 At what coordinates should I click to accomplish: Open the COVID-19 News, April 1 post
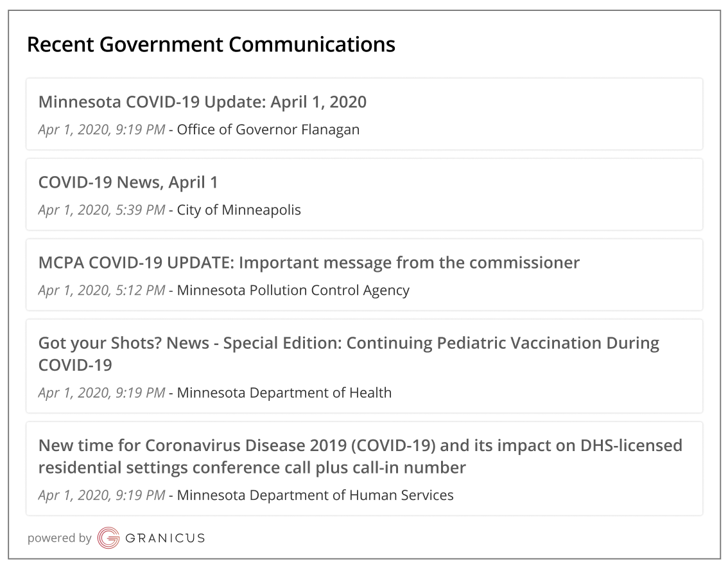(x=128, y=182)
